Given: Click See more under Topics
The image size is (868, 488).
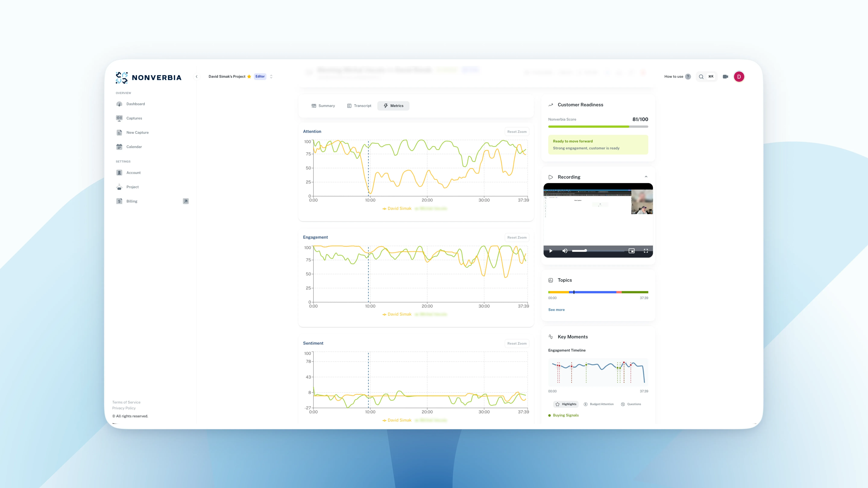Looking at the screenshot, I should pyautogui.click(x=556, y=310).
